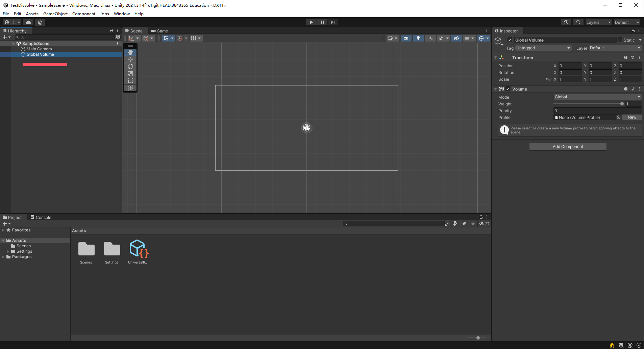The height and width of the screenshot is (349, 644).
Task: Click Search by Type icon in Project
Action: [455, 224]
